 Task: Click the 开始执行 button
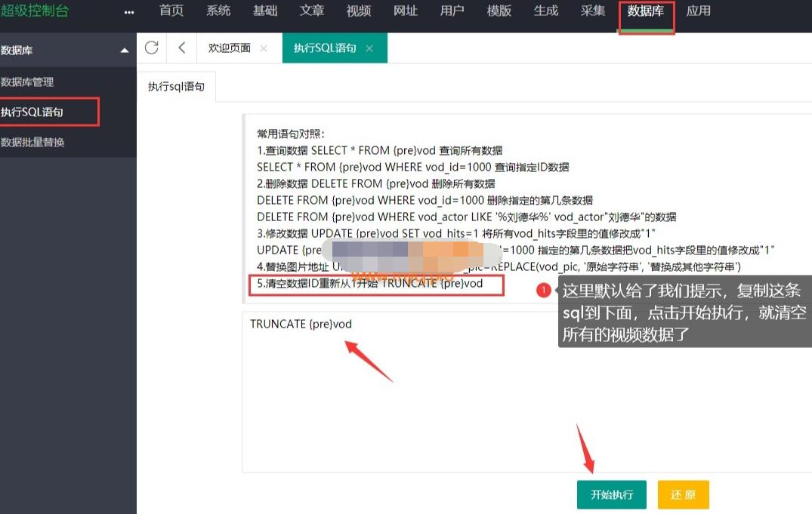(611, 494)
